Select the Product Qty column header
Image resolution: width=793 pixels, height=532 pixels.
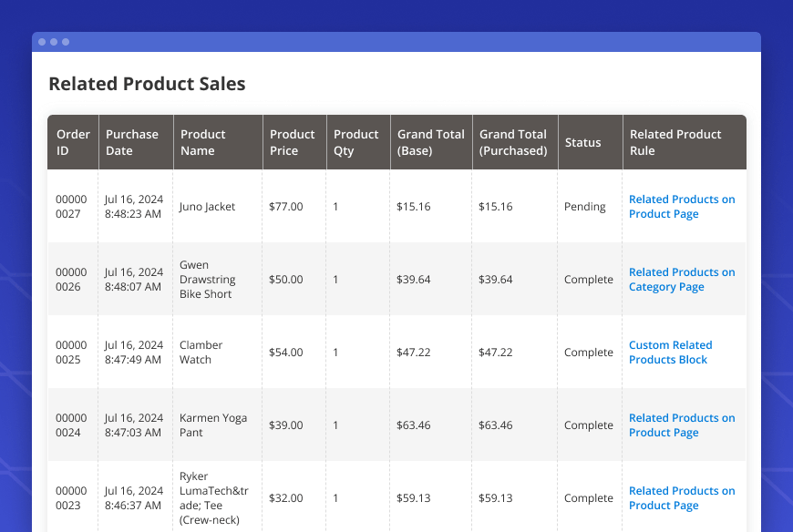tap(355, 142)
